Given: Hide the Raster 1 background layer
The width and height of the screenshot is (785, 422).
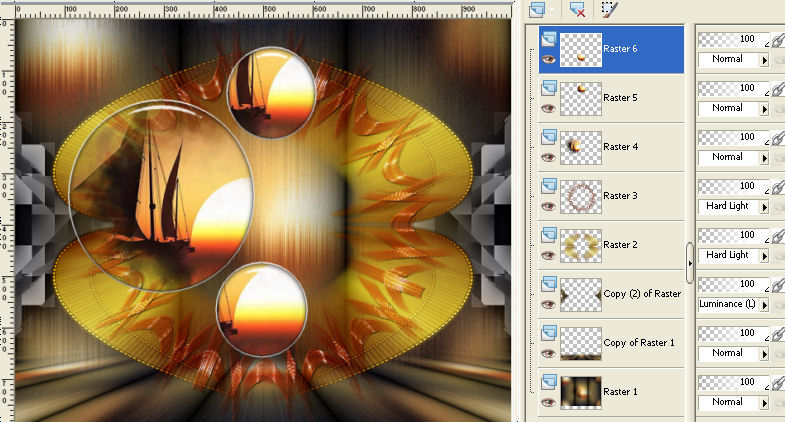Looking at the screenshot, I should (549, 402).
